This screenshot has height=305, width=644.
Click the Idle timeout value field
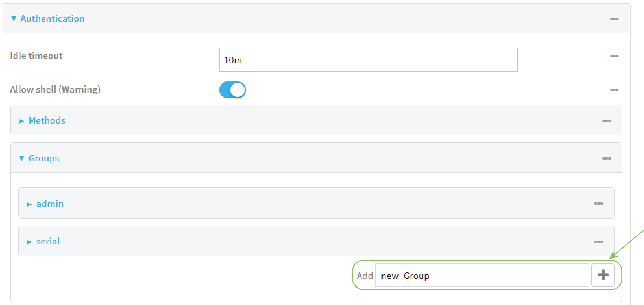[x=368, y=60]
